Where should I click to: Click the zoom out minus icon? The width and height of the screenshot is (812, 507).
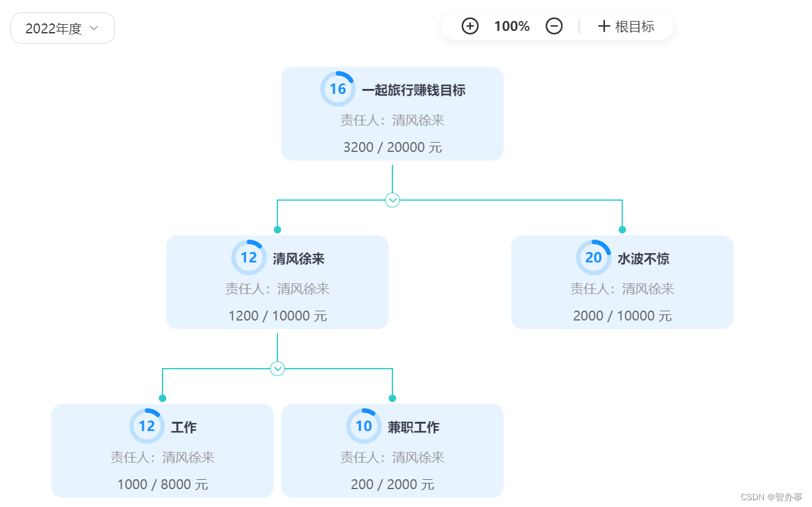tap(554, 26)
